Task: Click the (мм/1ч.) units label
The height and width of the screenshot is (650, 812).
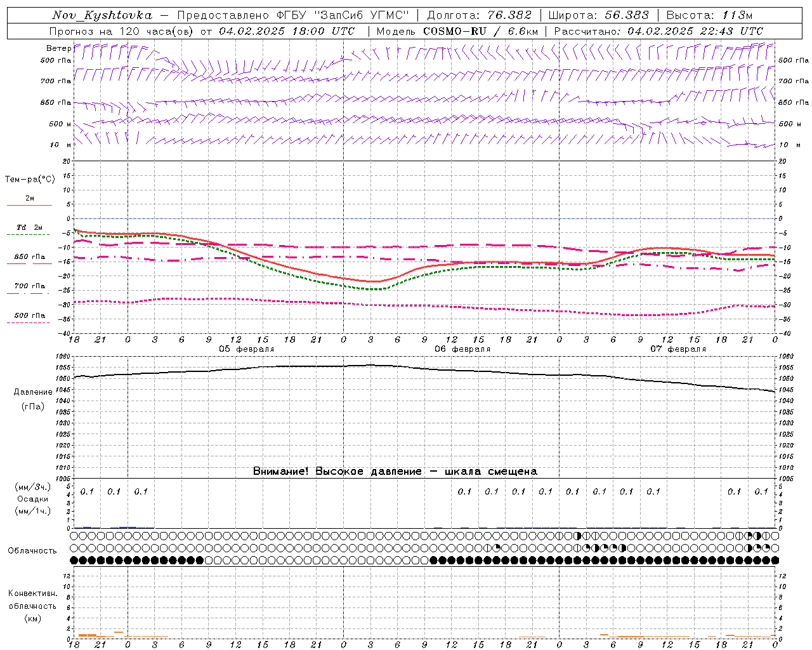Action: (x=33, y=511)
